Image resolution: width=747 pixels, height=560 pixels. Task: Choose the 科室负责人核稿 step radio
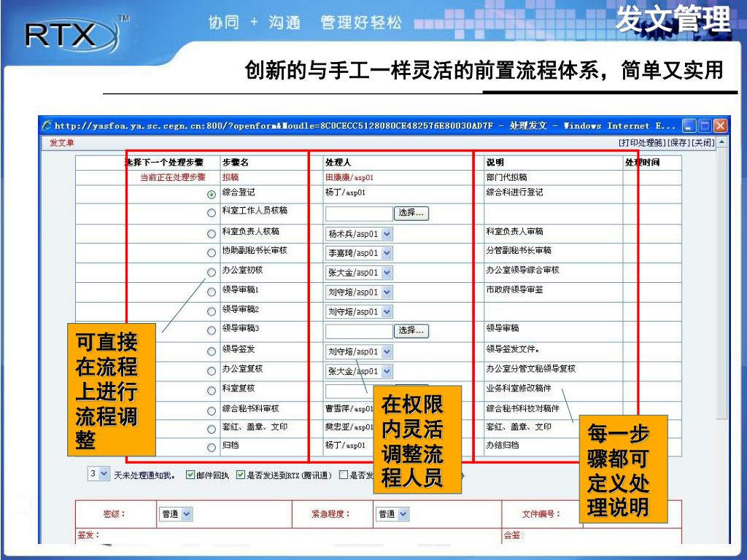[x=212, y=234]
